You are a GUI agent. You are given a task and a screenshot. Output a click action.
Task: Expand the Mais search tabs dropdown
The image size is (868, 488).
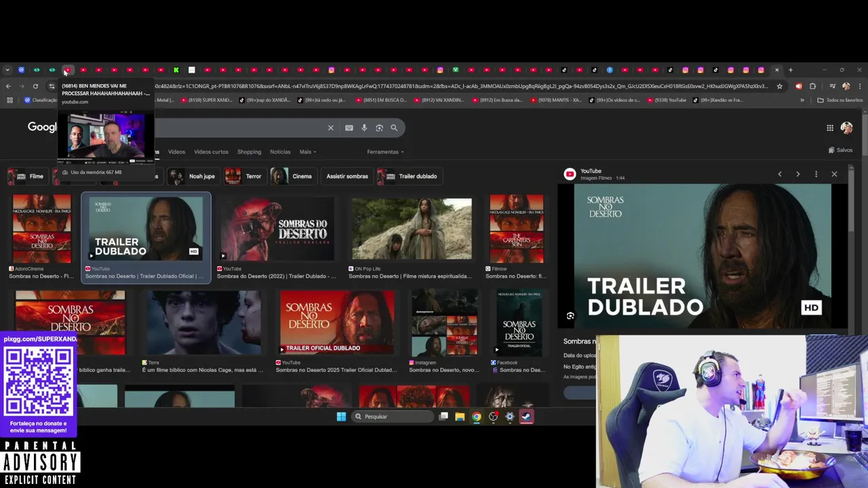[308, 152]
